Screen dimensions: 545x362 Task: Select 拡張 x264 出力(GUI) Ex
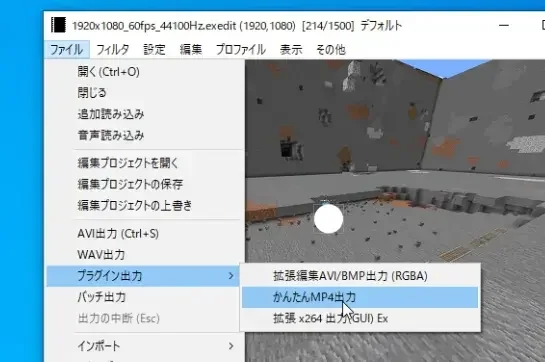360,318
